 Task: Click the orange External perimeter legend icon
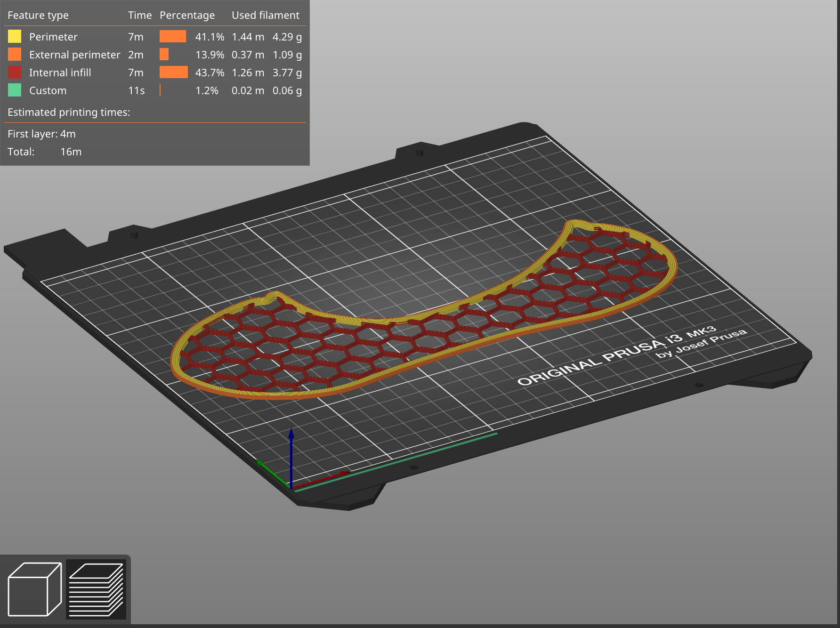tap(15, 54)
